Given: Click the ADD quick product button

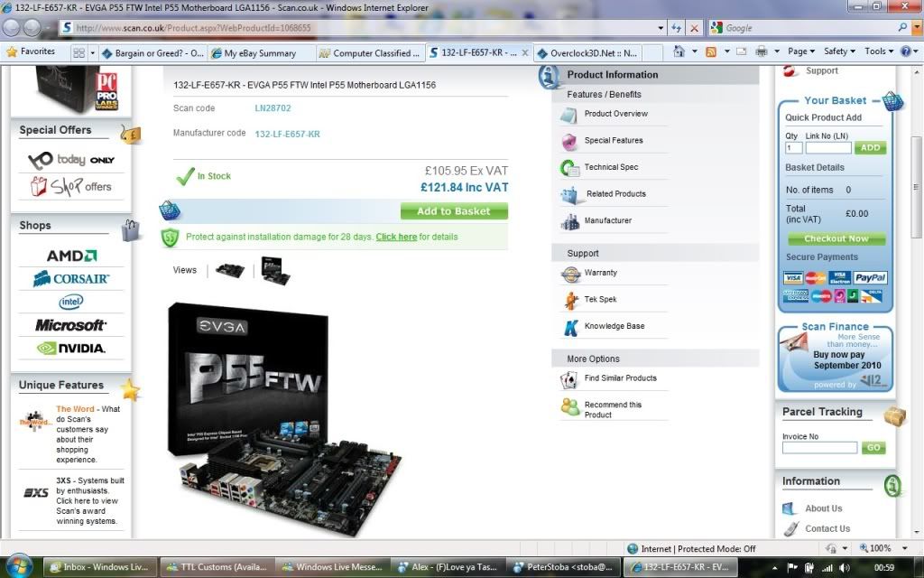Looking at the screenshot, I should 871,148.
